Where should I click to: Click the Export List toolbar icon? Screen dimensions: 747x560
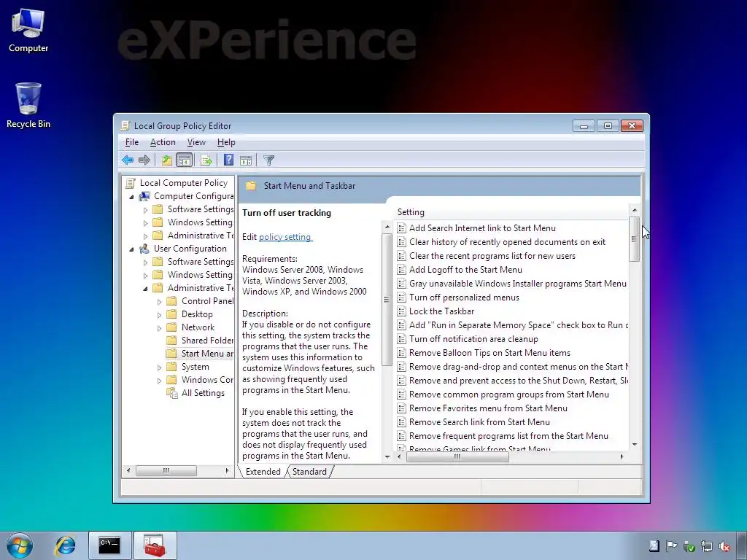click(206, 160)
